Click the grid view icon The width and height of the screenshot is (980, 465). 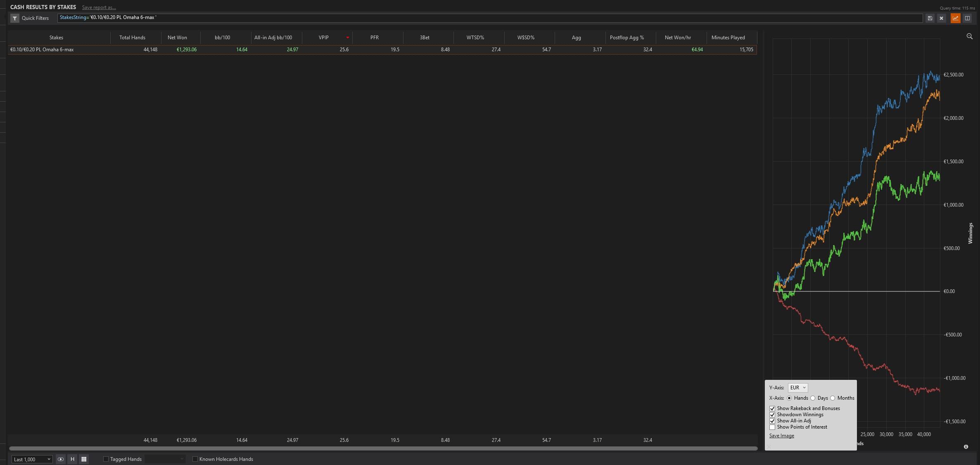(84, 459)
